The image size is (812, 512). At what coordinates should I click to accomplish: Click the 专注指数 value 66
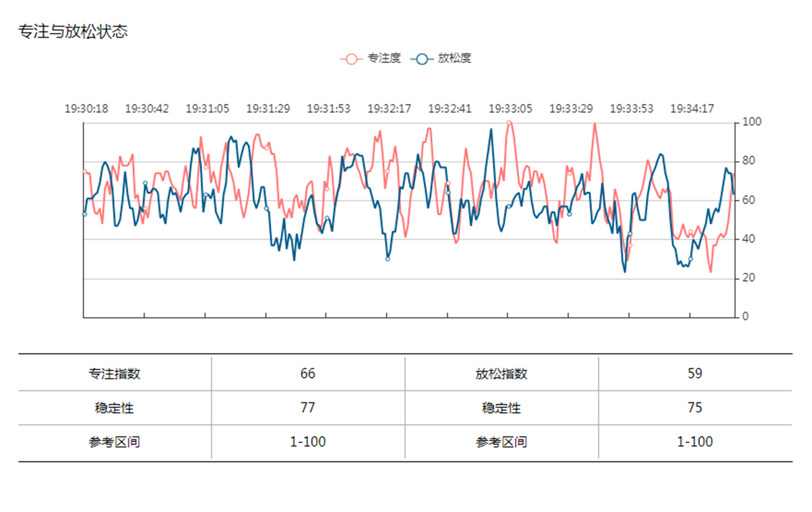pyautogui.click(x=307, y=374)
